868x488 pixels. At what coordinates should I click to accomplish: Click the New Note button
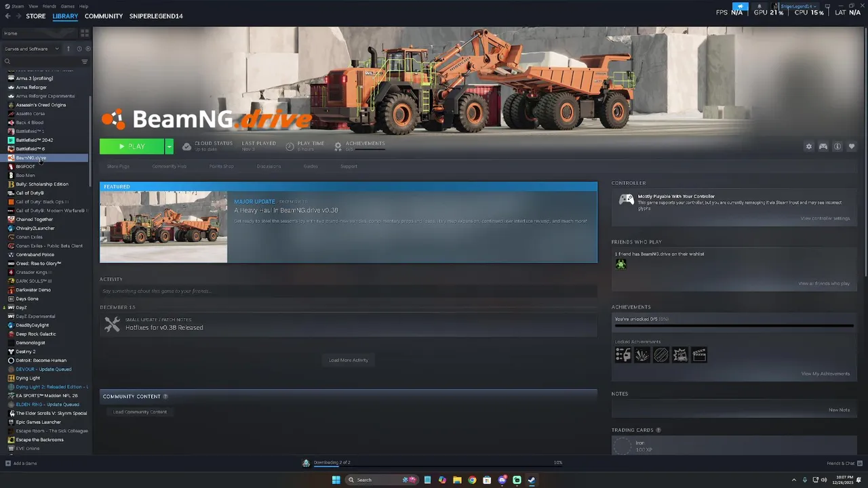pyautogui.click(x=839, y=410)
